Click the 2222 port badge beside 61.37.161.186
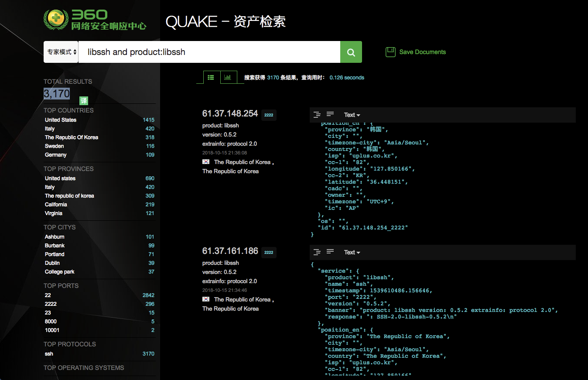Image resolution: width=588 pixels, height=380 pixels. pyautogui.click(x=269, y=253)
